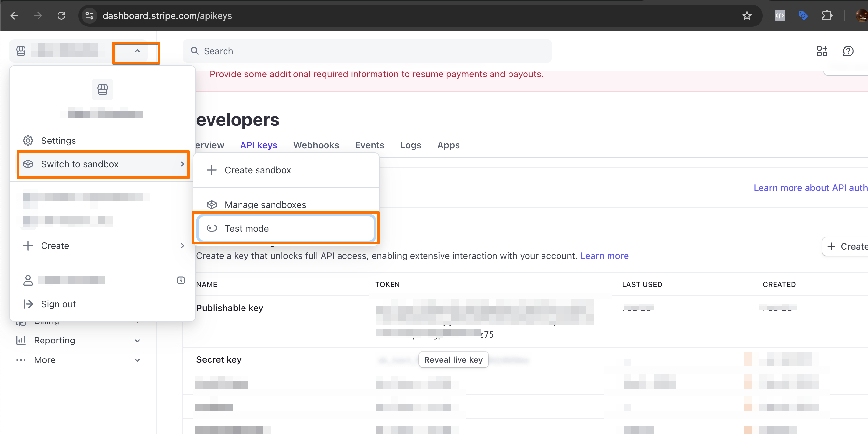Click the More ellipsis icon in sidebar
Viewport: 868px width, 434px height.
point(21,360)
